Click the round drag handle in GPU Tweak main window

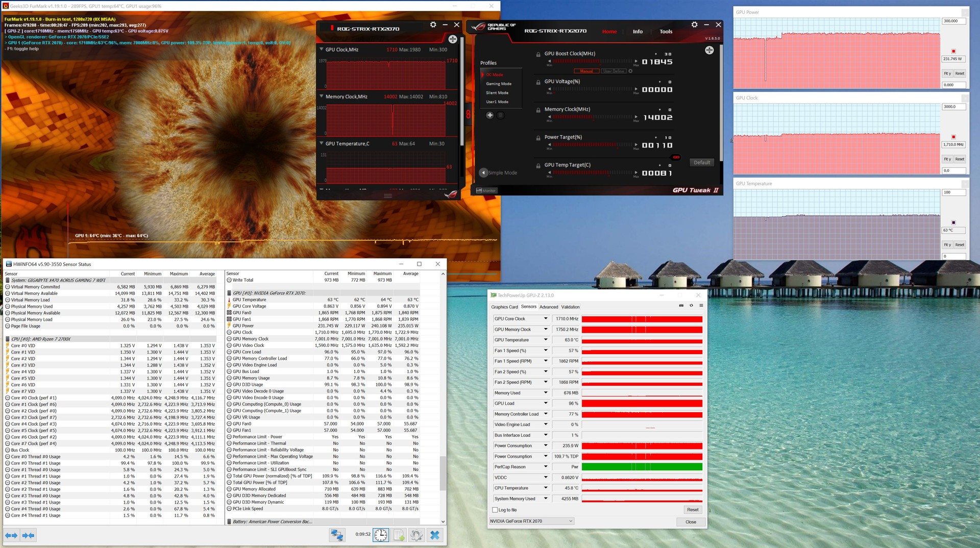coord(709,50)
